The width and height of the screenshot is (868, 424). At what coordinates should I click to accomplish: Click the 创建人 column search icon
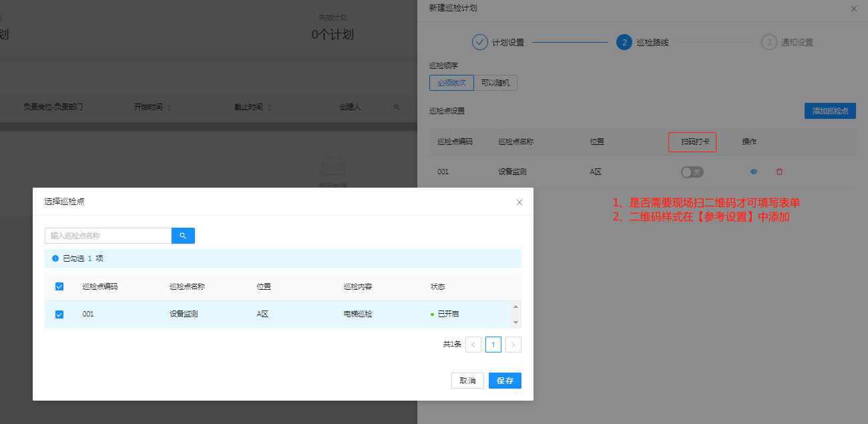pyautogui.click(x=397, y=107)
